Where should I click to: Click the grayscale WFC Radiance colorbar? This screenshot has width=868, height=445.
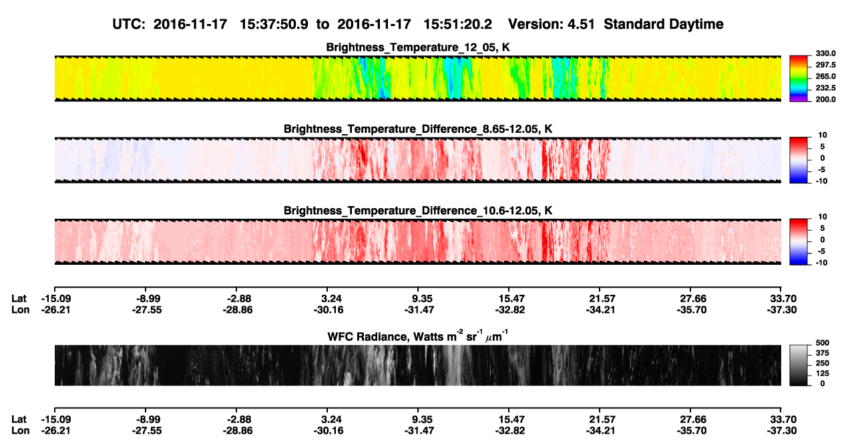coord(799,365)
